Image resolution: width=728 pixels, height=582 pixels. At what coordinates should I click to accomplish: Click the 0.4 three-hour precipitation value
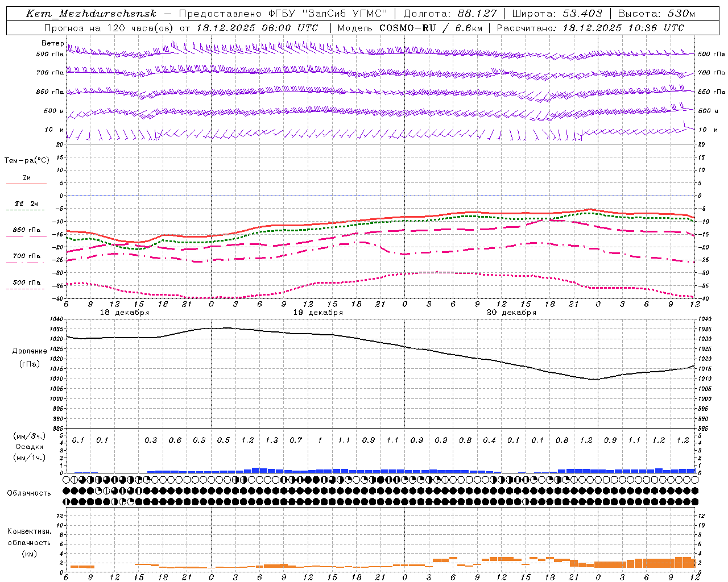(489, 440)
